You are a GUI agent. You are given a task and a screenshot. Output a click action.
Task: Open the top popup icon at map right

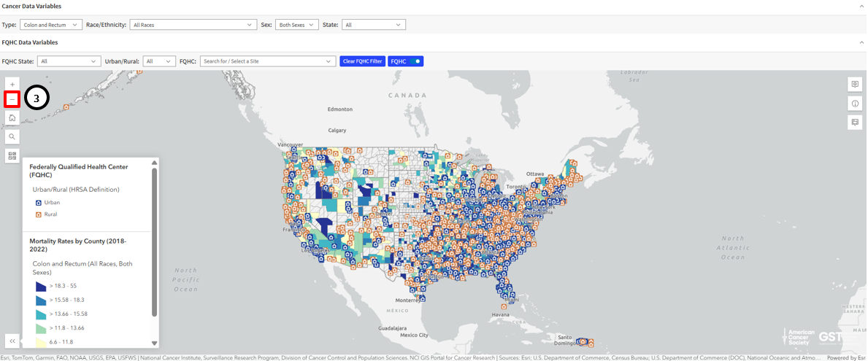[x=855, y=85]
